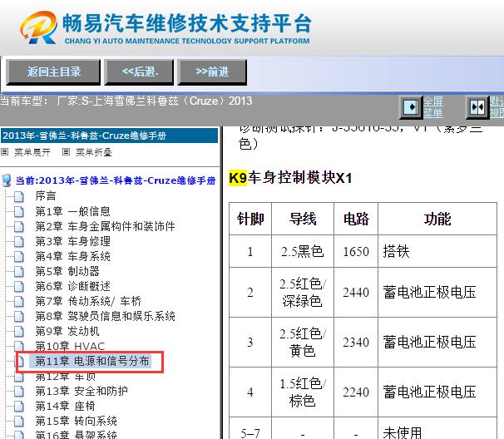The height and width of the screenshot is (439, 504).
Task: Click the 菜单展开 square icon
Action: (x=4, y=151)
